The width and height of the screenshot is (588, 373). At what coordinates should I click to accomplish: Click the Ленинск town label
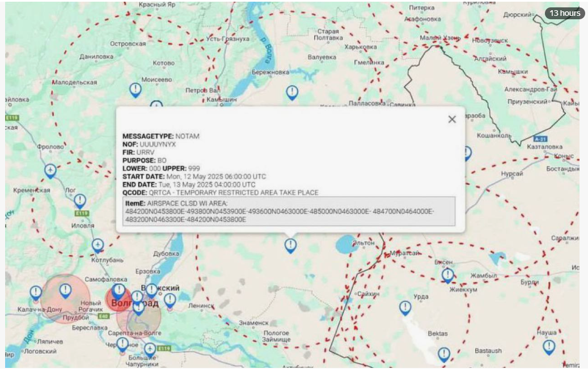201,306
